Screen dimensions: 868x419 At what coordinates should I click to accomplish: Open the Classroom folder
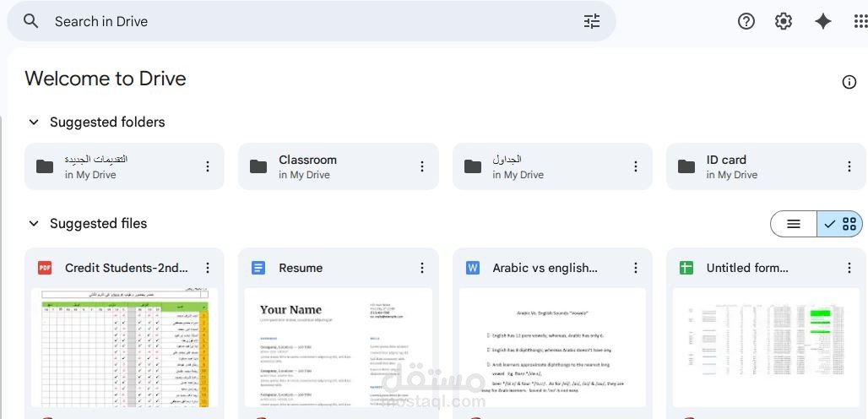[x=339, y=166]
